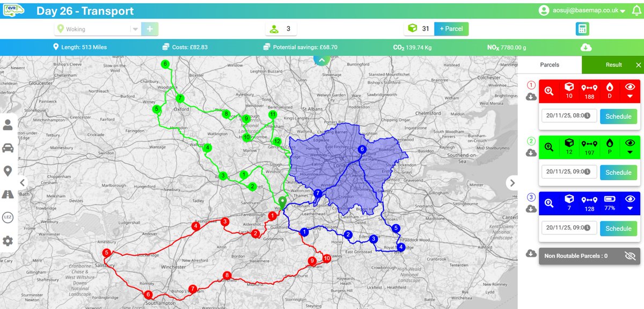Click Schedule for route 1

click(618, 116)
